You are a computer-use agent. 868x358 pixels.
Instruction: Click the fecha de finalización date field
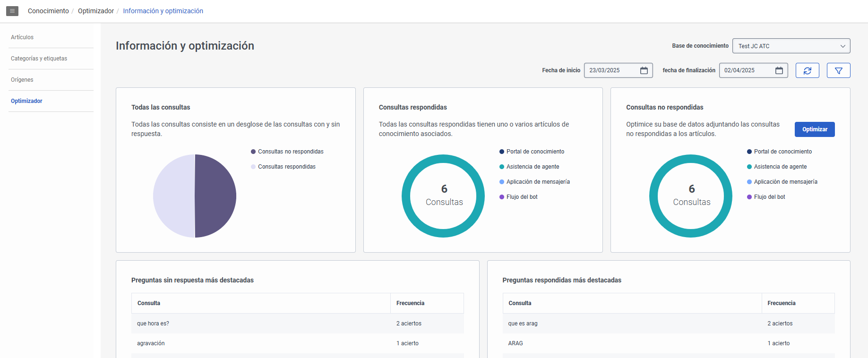754,70
